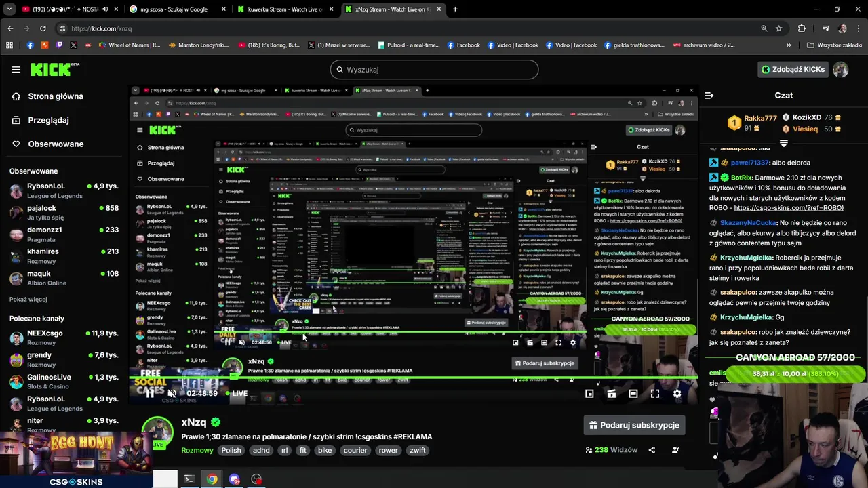Open the Twitch bookmark icon
The height and width of the screenshot is (488, 868).
pyautogui.click(x=59, y=45)
